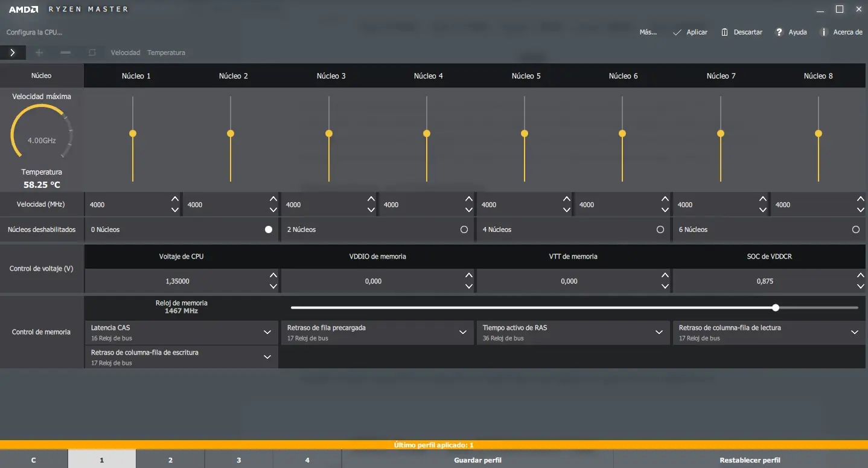The height and width of the screenshot is (468, 868).
Task: Click the Ayuda question mark icon
Action: click(779, 32)
